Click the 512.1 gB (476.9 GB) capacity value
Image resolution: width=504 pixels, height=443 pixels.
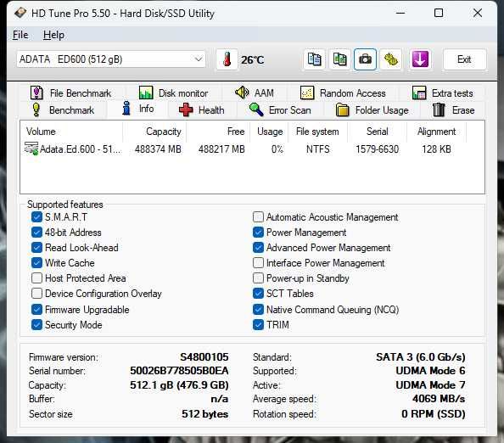179,384
